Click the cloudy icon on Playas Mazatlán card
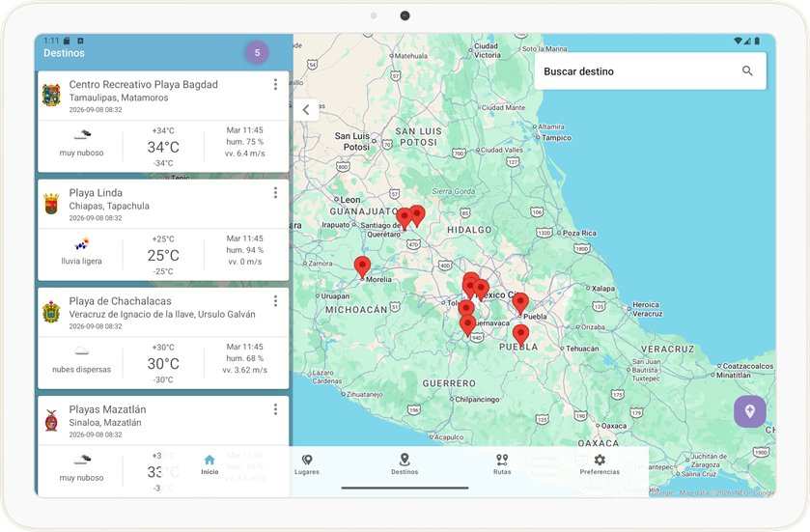 [x=82, y=460]
